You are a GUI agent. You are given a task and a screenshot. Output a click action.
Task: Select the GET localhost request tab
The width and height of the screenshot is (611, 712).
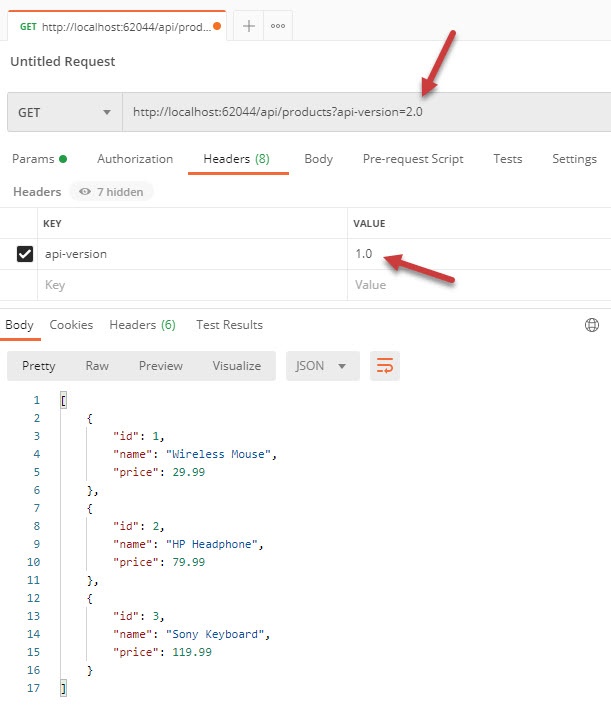(x=117, y=27)
